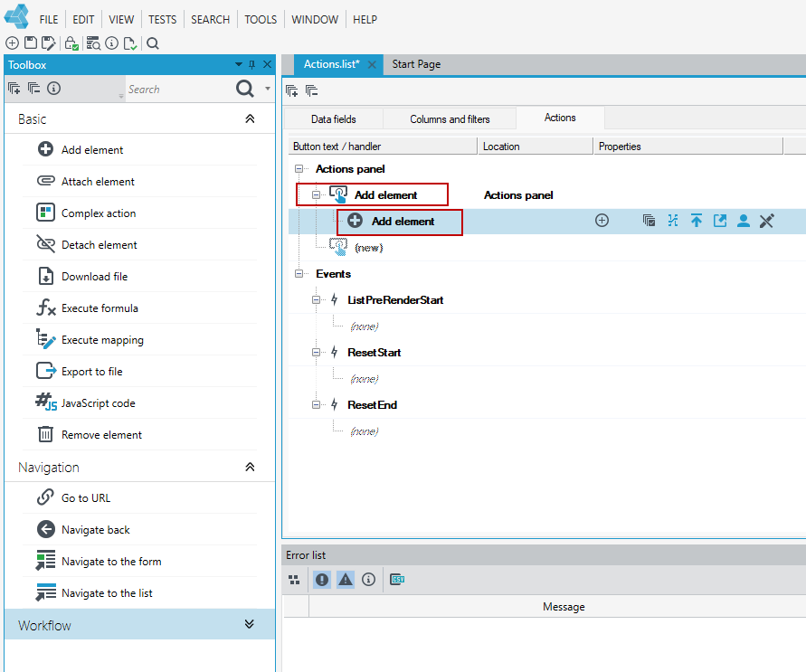
Task: Open the Toolbox search options dropdown arrow
Action: coord(267,89)
